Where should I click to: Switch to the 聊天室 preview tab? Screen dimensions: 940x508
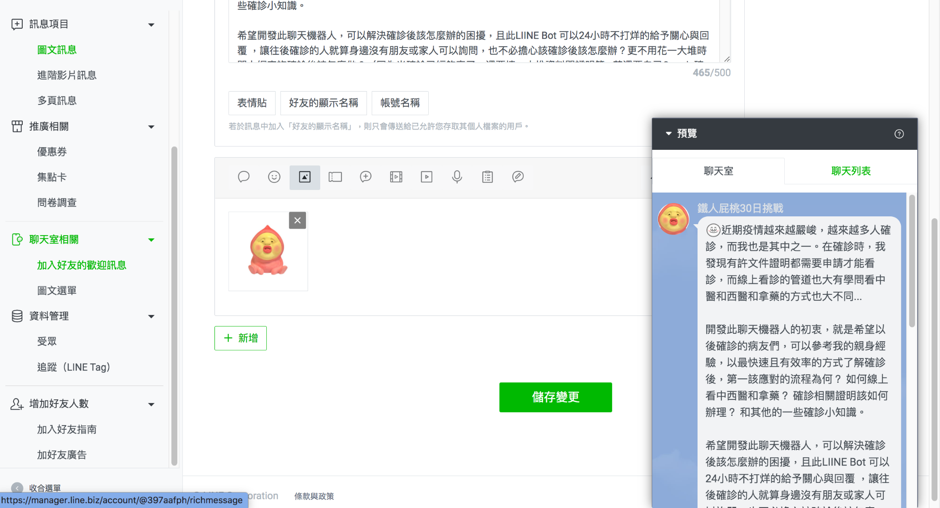[x=718, y=171]
